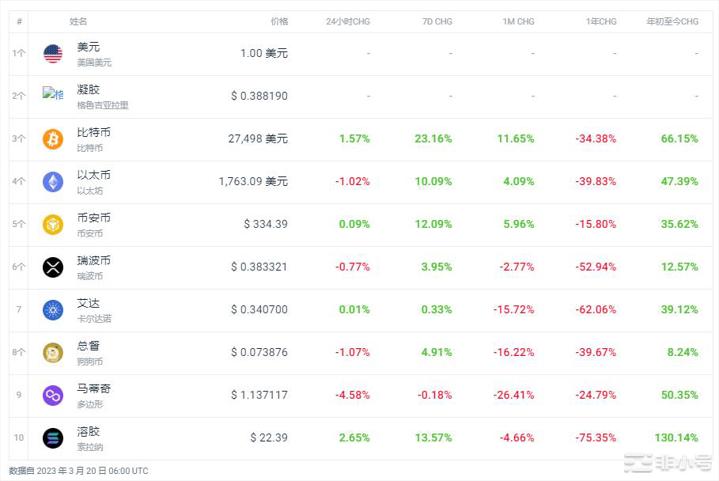Click the data timestamp 2023 年 3 月 20 日

click(72, 471)
